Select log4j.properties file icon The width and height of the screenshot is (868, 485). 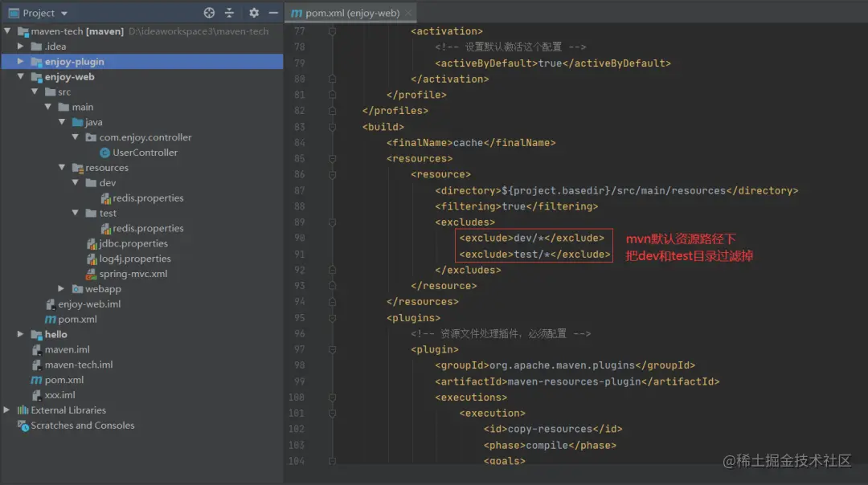tap(92, 259)
